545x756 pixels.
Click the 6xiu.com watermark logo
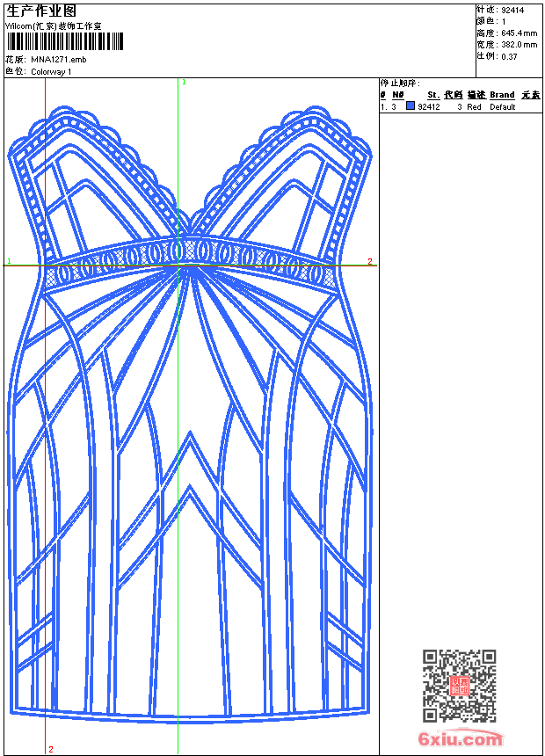pyautogui.click(x=461, y=739)
